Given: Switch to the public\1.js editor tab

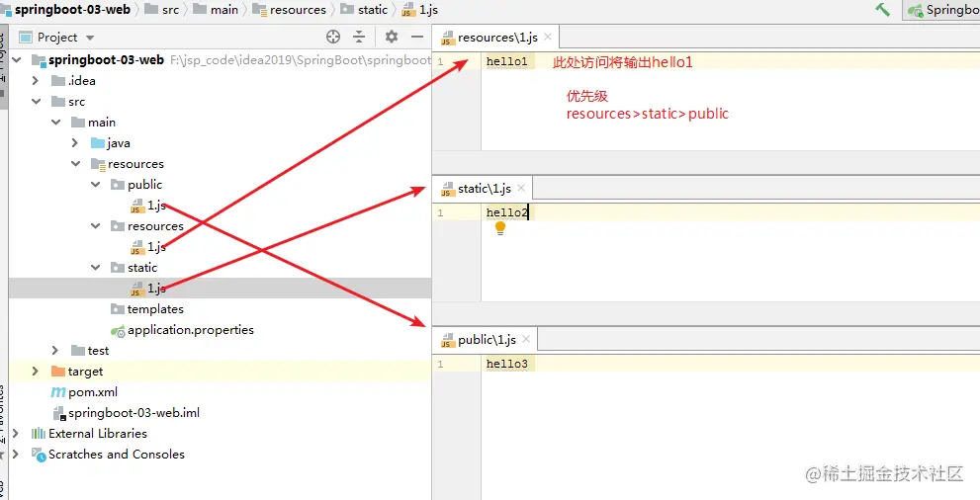Looking at the screenshot, I should pos(487,340).
